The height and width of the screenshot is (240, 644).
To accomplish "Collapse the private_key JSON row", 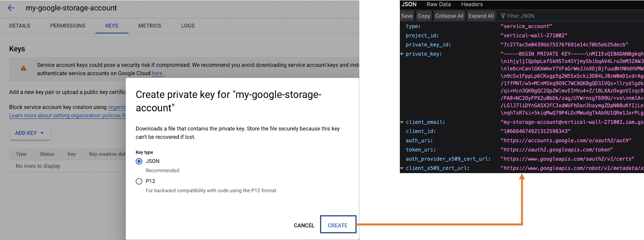I will [x=402, y=54].
